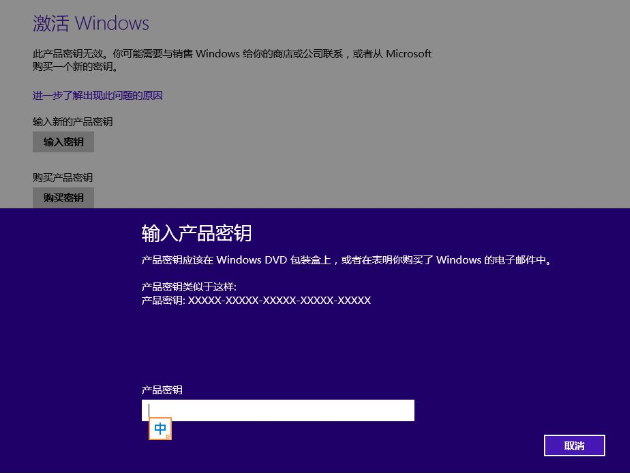630x473 pixels.
Task: Cancel the dialog with 取消 button
Action: pyautogui.click(x=574, y=445)
